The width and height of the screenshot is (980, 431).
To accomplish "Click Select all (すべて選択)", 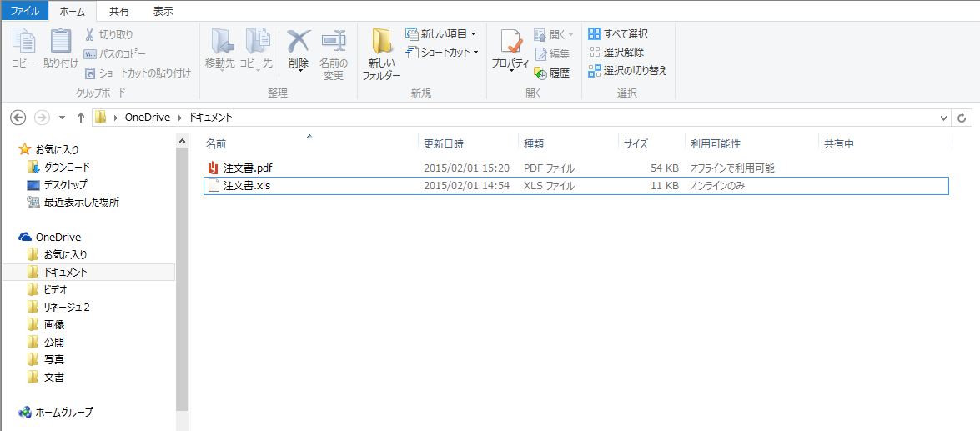I will (x=618, y=33).
